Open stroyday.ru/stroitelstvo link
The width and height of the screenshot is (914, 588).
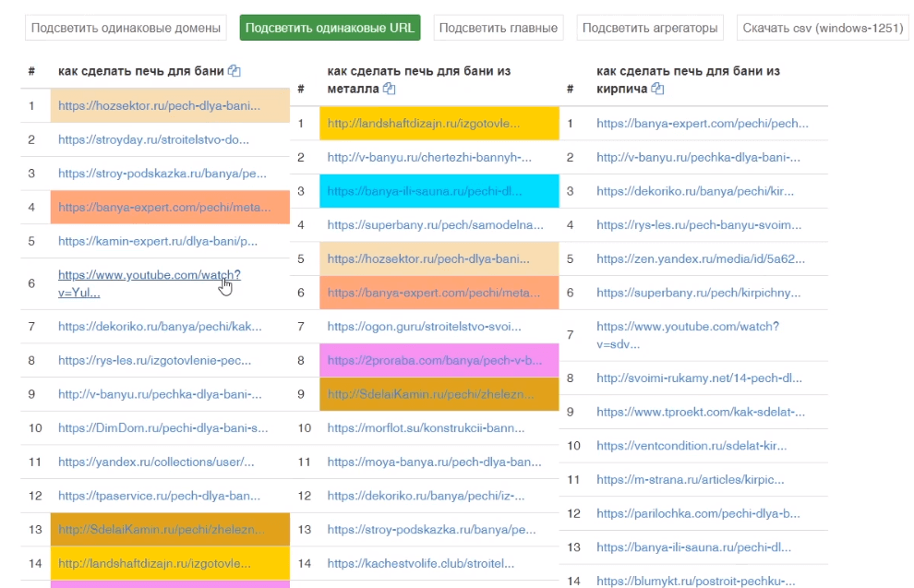(x=153, y=140)
